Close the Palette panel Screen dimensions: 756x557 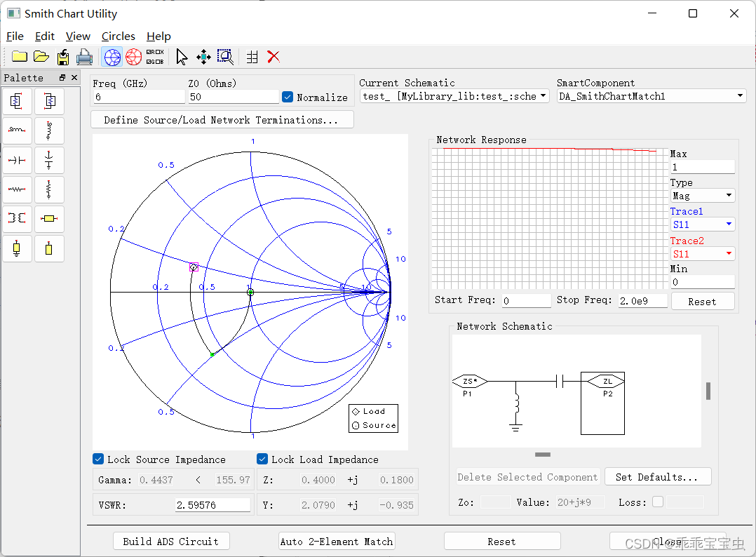[x=74, y=78]
